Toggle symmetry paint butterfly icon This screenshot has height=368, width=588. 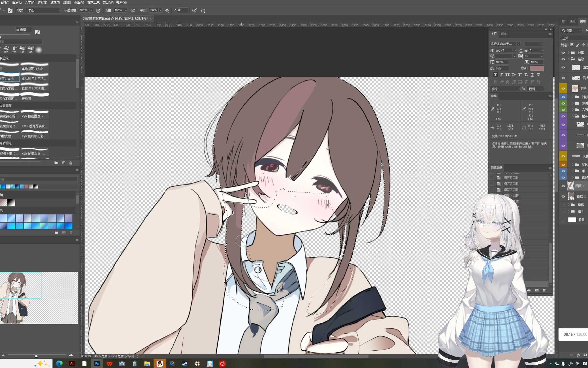(x=203, y=10)
